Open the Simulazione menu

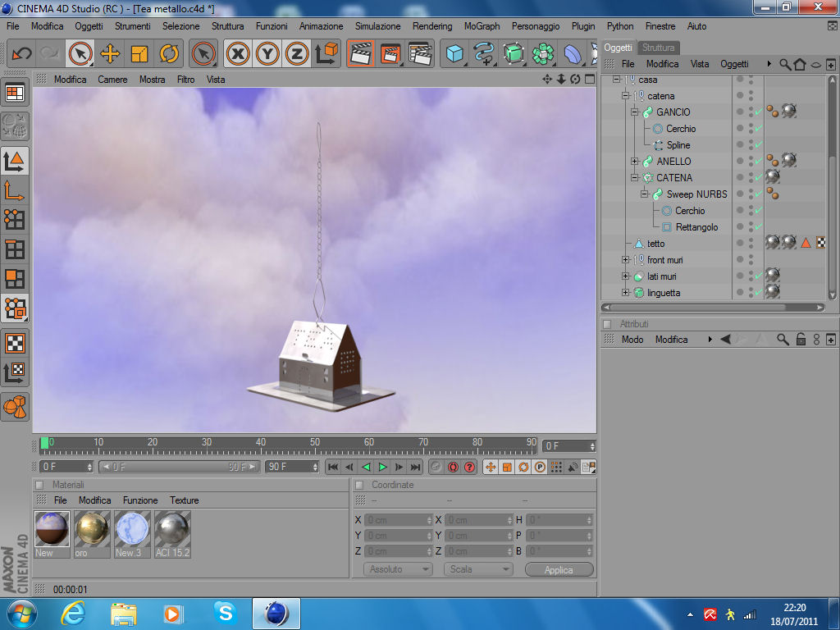coord(377,26)
